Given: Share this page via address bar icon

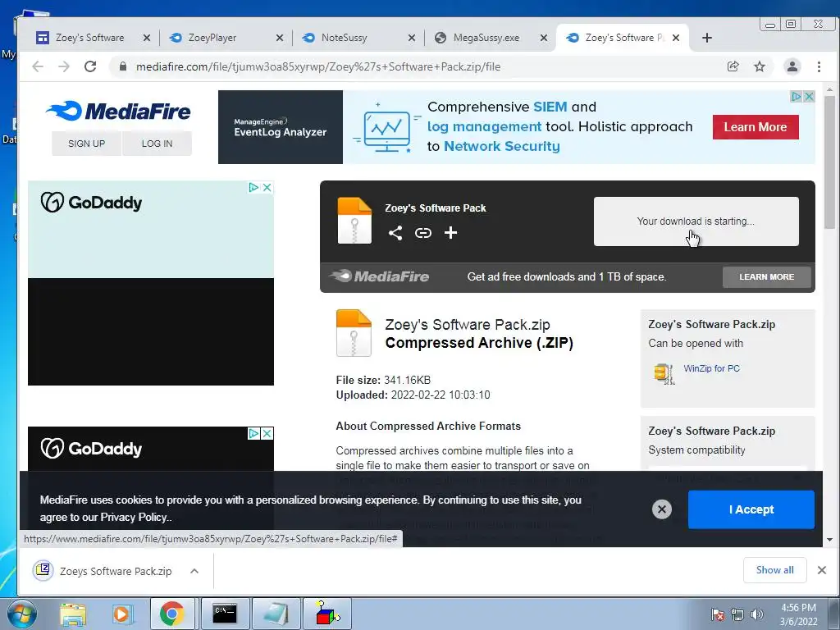Looking at the screenshot, I should (x=733, y=66).
